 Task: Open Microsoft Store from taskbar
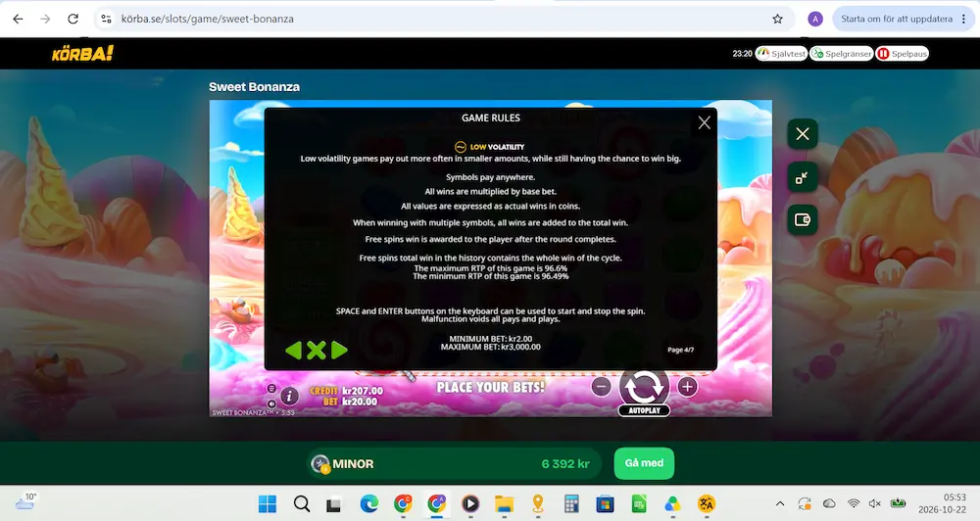point(605,503)
